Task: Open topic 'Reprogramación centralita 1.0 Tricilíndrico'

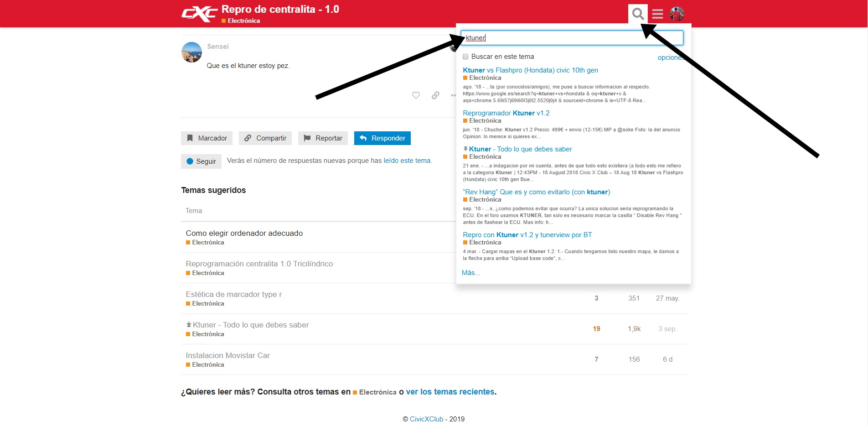Action: (x=259, y=264)
